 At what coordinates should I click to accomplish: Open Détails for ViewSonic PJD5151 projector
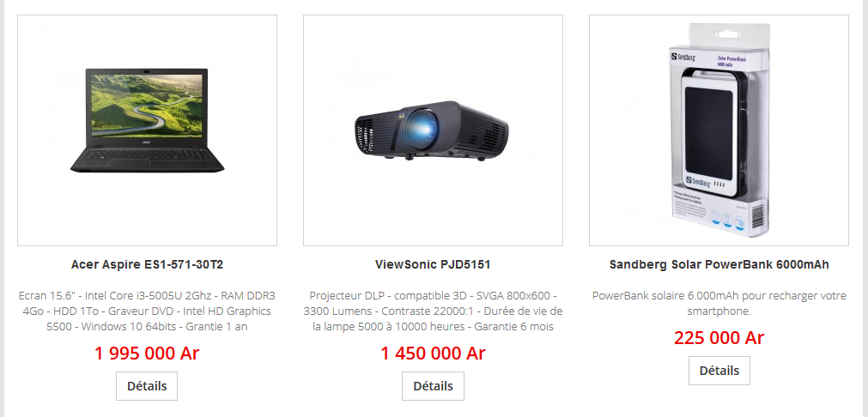(433, 386)
